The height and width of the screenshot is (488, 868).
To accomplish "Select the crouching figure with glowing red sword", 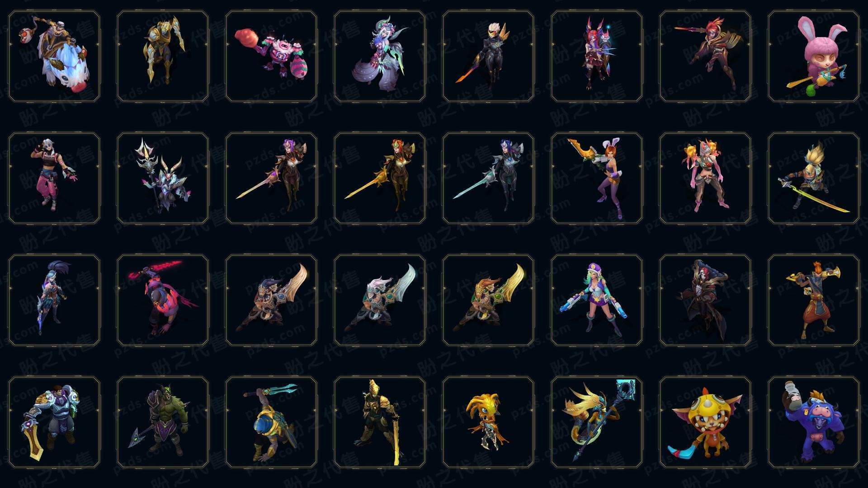I will (x=163, y=300).
